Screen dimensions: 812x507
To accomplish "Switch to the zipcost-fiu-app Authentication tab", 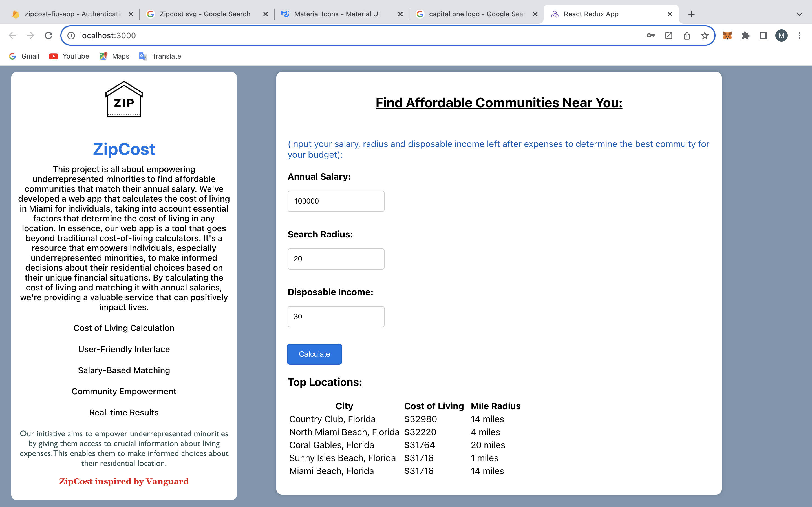I will (72, 14).
